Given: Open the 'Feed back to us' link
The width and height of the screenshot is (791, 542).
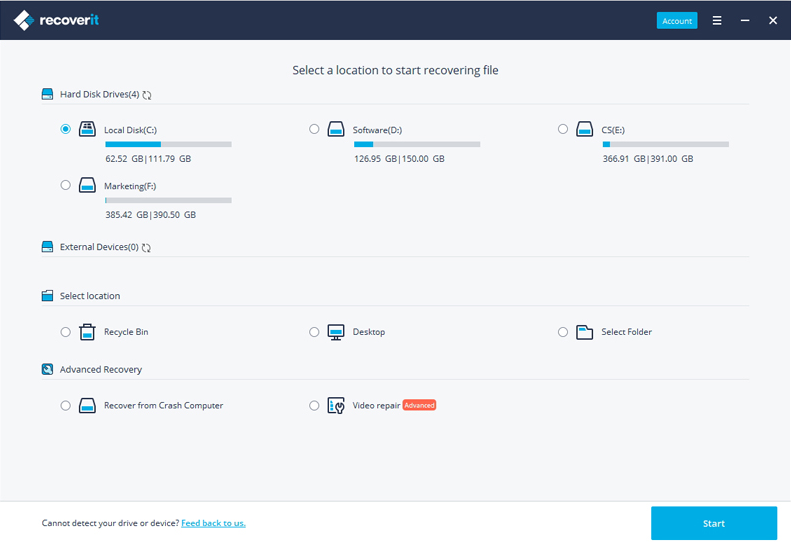Looking at the screenshot, I should (x=213, y=523).
